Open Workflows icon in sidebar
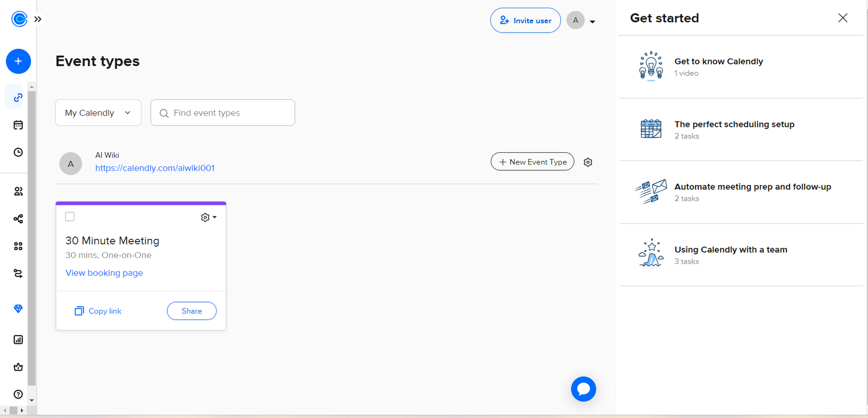Viewport: 868px width, 418px height. click(18, 219)
